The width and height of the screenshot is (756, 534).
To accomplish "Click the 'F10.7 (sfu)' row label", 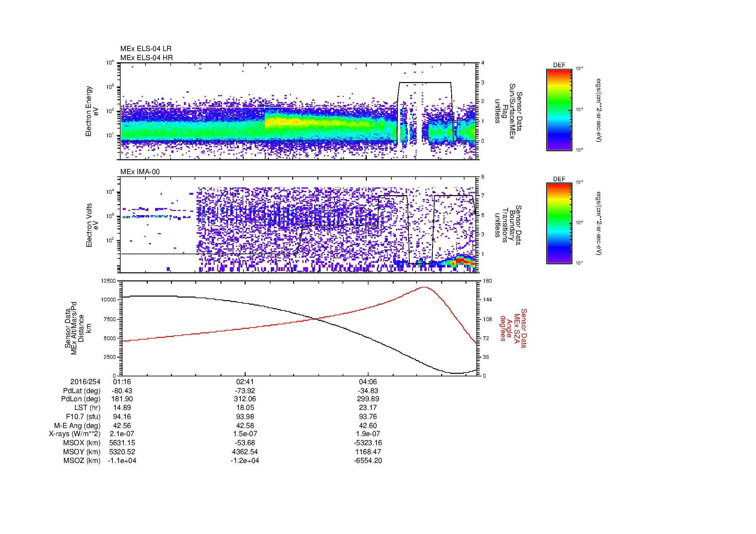I will click(83, 416).
